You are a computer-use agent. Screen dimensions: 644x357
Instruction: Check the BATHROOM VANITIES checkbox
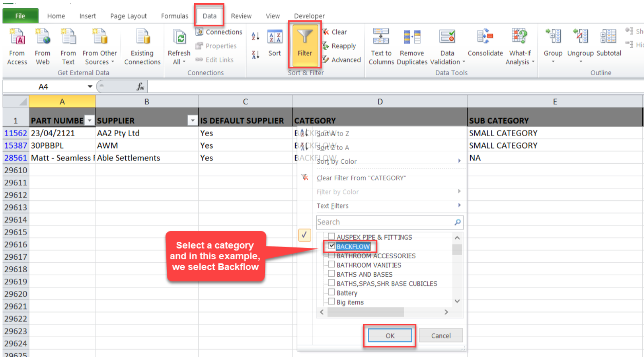click(x=331, y=265)
